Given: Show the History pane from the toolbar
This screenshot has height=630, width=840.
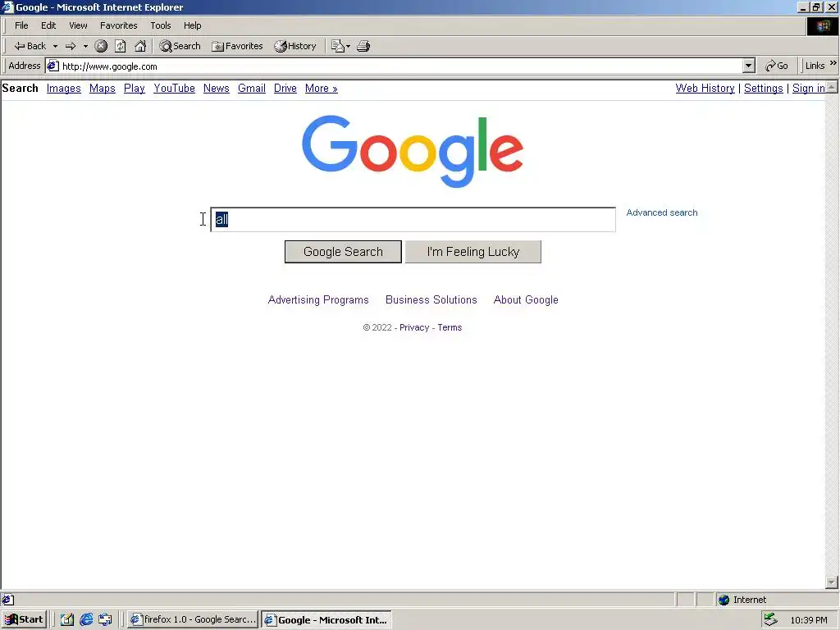Looking at the screenshot, I should (x=295, y=46).
